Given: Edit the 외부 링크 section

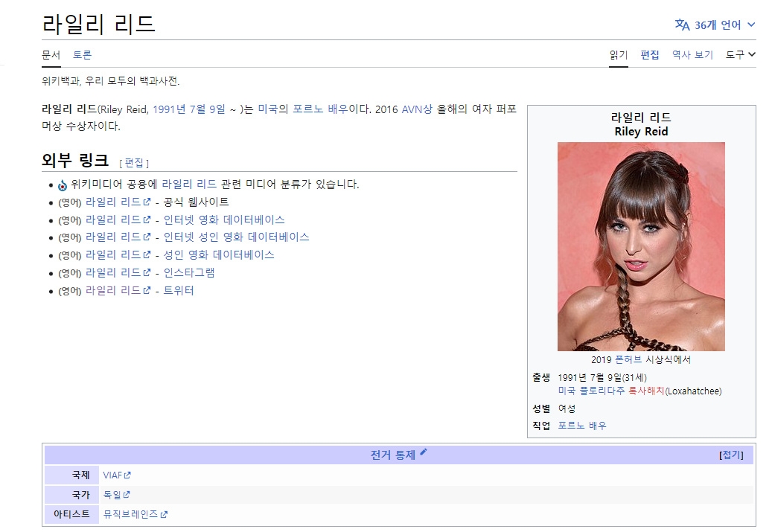Looking at the screenshot, I should [x=134, y=162].
